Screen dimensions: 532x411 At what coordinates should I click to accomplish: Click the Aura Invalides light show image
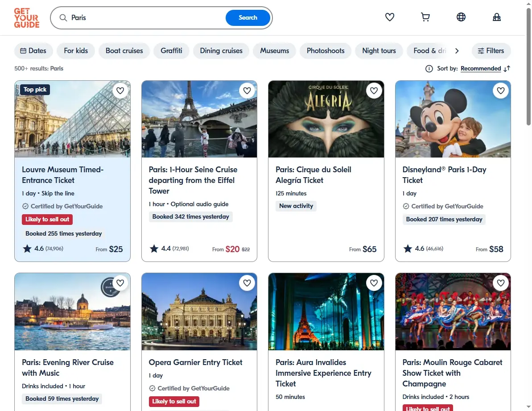click(326, 311)
